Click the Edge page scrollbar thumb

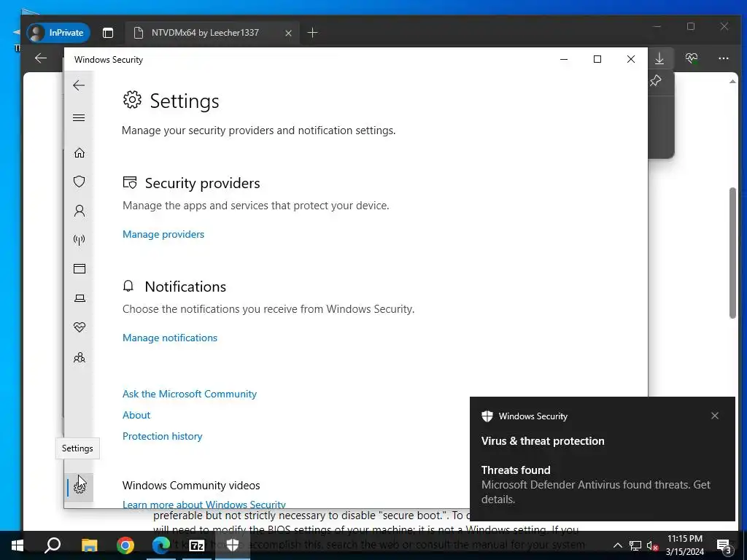(x=732, y=253)
